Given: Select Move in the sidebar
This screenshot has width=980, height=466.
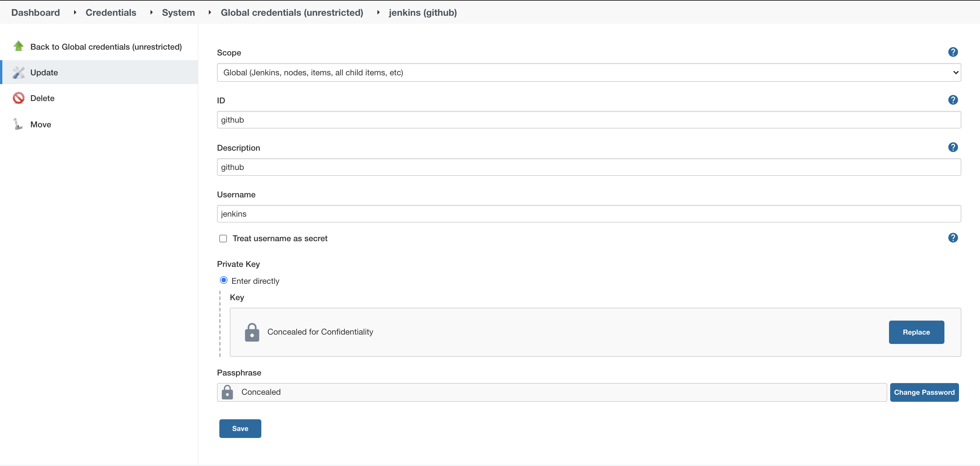Looking at the screenshot, I should (41, 124).
